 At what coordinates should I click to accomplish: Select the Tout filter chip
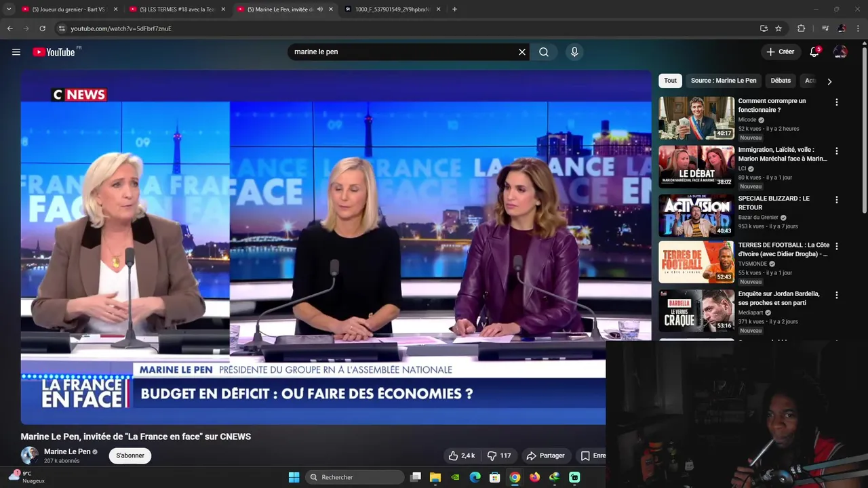[x=670, y=81]
